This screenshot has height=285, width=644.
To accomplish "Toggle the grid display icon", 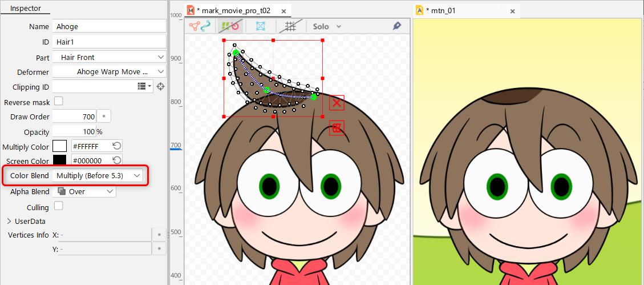I will (x=290, y=26).
